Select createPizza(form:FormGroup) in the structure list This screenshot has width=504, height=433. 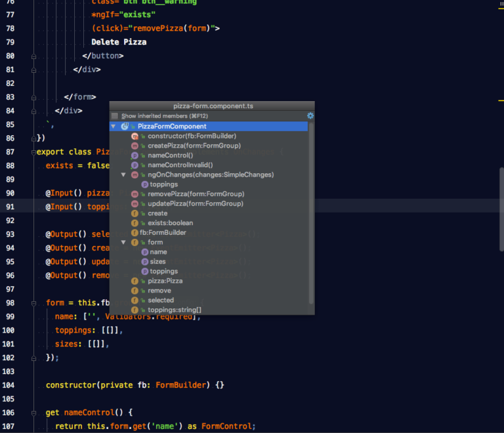tap(194, 146)
